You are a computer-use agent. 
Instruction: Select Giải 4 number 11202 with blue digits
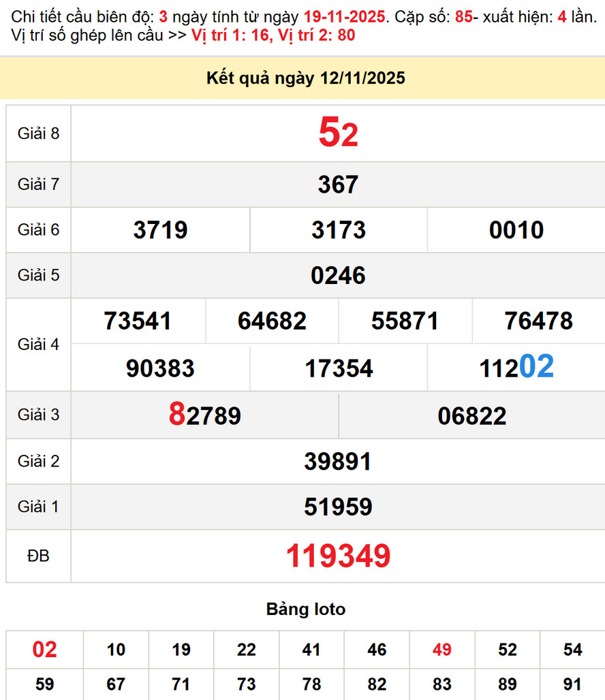click(516, 368)
